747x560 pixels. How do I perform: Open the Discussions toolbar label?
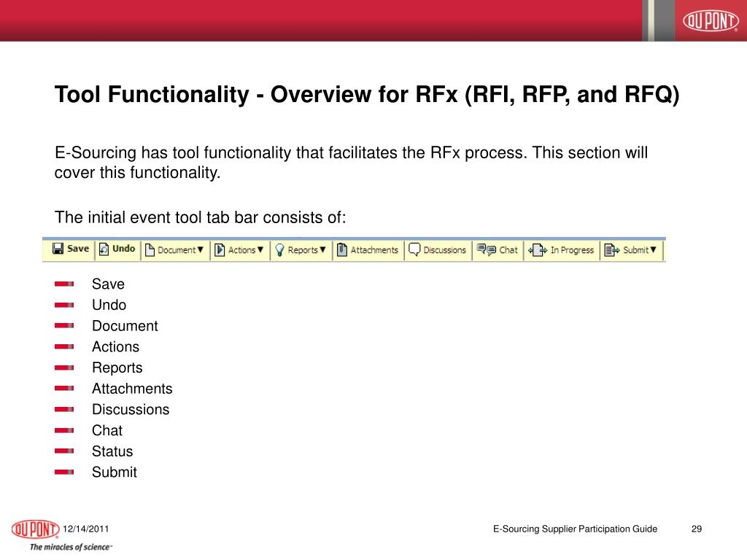[444, 250]
